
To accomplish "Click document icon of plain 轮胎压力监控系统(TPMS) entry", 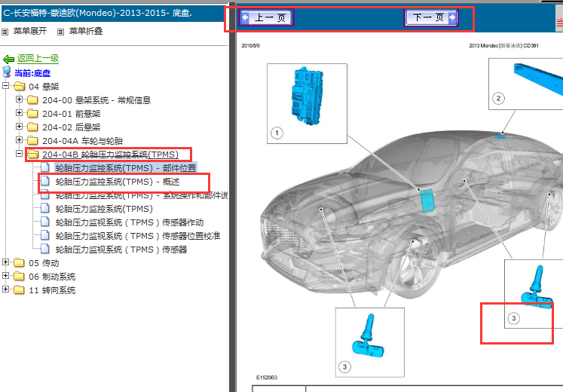I will (x=45, y=208).
